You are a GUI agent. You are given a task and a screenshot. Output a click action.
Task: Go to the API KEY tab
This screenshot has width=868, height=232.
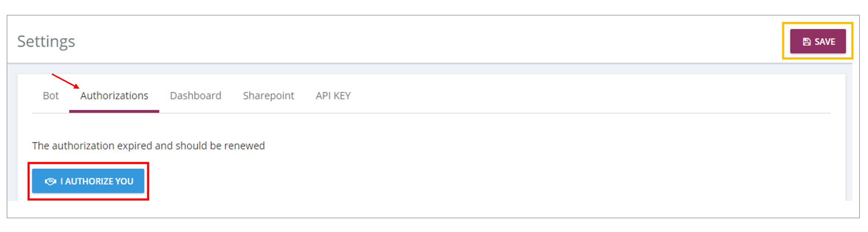[333, 96]
